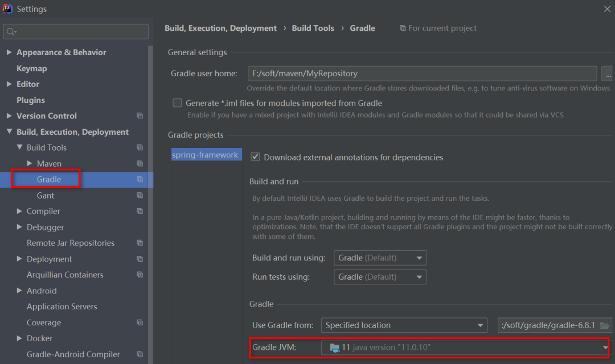The height and width of the screenshot is (364, 615).
Task: Open Run tests using dropdown
Action: coord(380,277)
